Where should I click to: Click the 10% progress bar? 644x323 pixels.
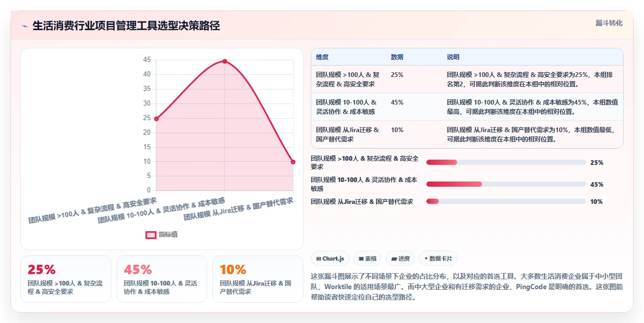506,201
